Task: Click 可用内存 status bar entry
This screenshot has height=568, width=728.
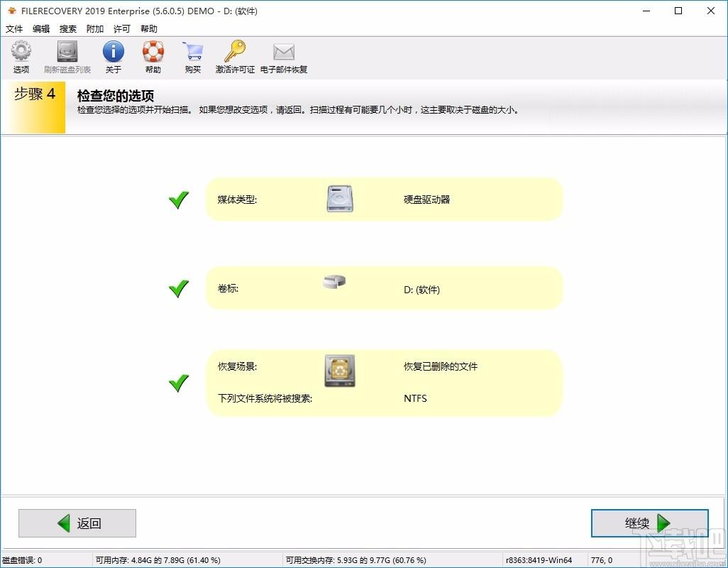Action: tap(158, 560)
